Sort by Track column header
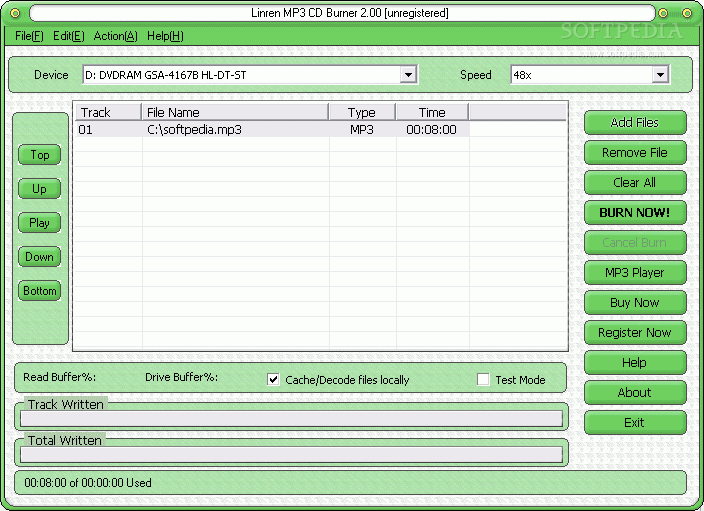Image resolution: width=704 pixels, height=511 pixels. (108, 112)
